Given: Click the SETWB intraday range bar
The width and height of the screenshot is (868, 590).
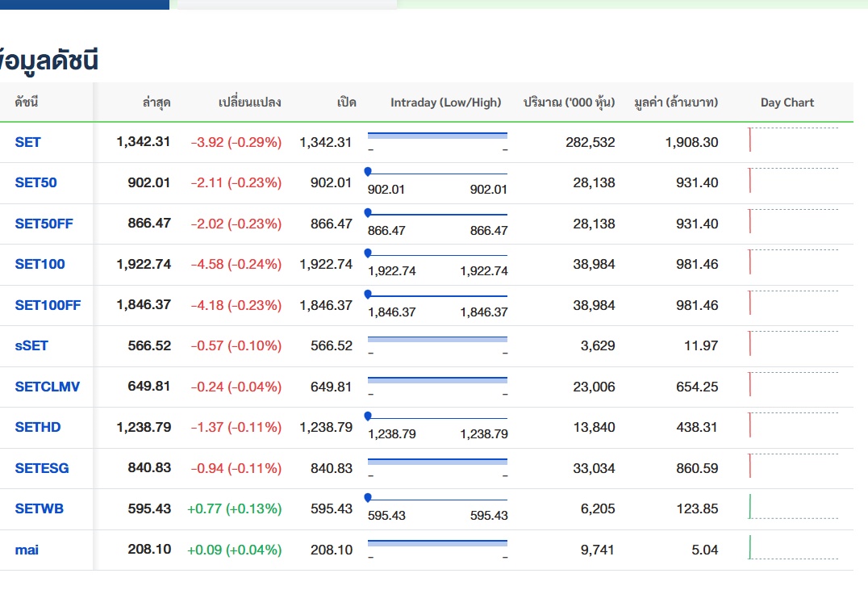Looking at the screenshot, I should pyautogui.click(x=437, y=500).
